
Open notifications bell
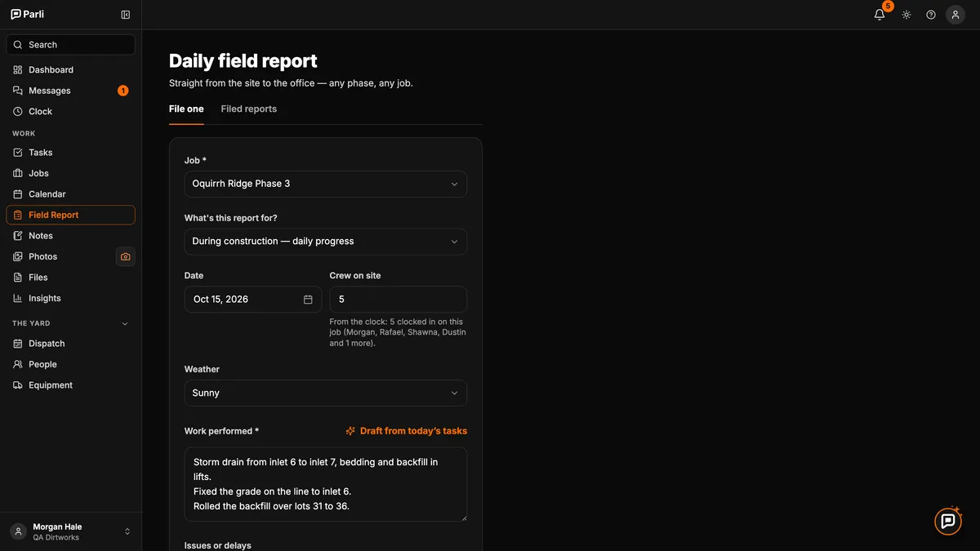[x=880, y=15]
